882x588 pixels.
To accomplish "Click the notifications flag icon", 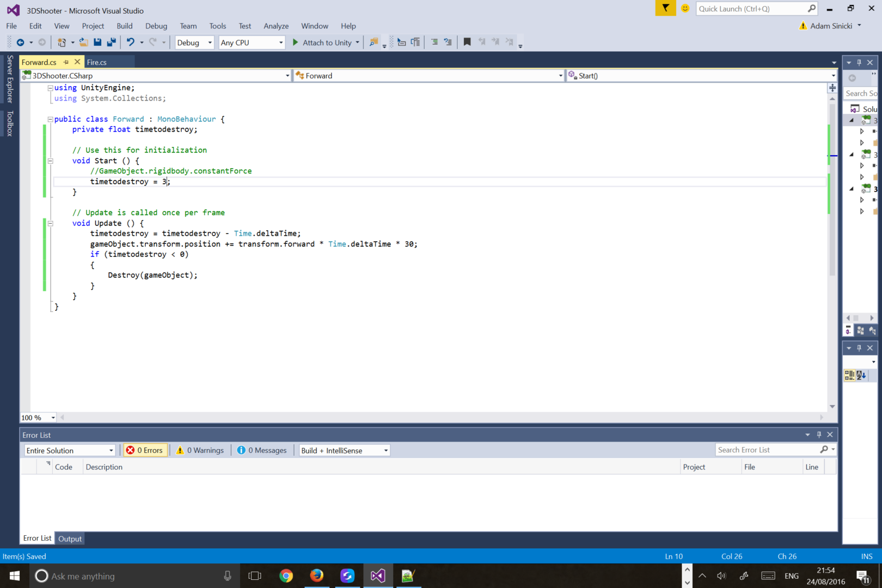I will tap(665, 8).
